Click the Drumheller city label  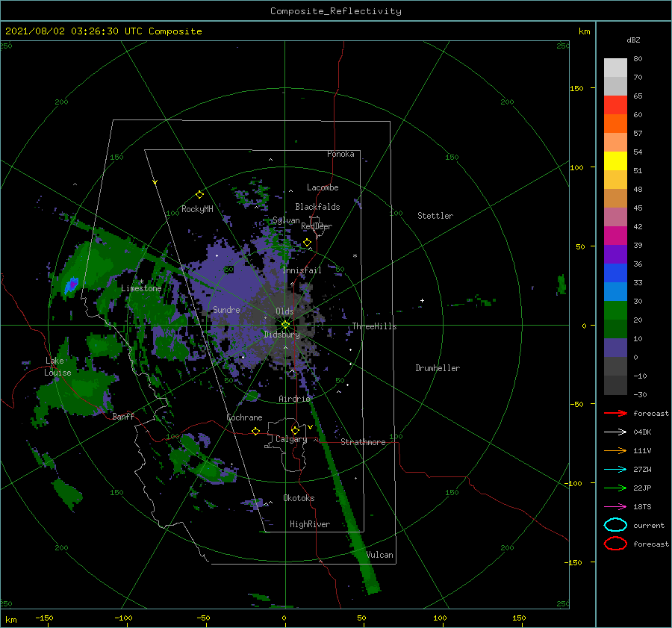pos(438,368)
